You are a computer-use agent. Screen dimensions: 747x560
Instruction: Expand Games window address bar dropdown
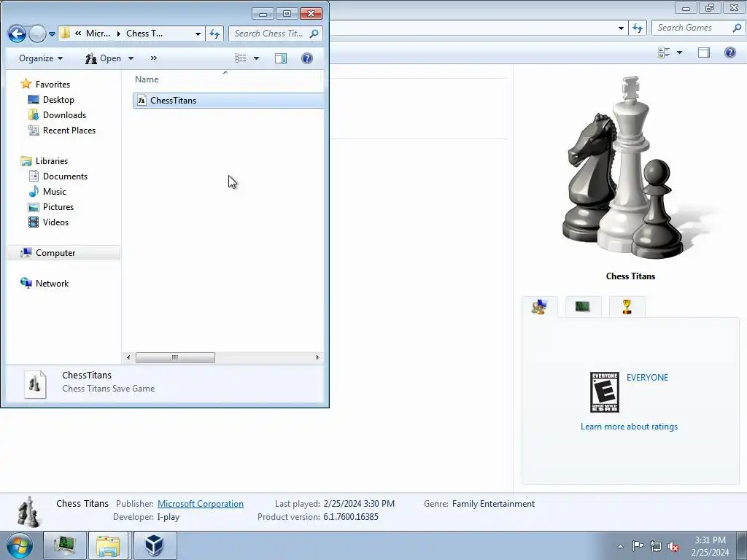click(x=621, y=28)
